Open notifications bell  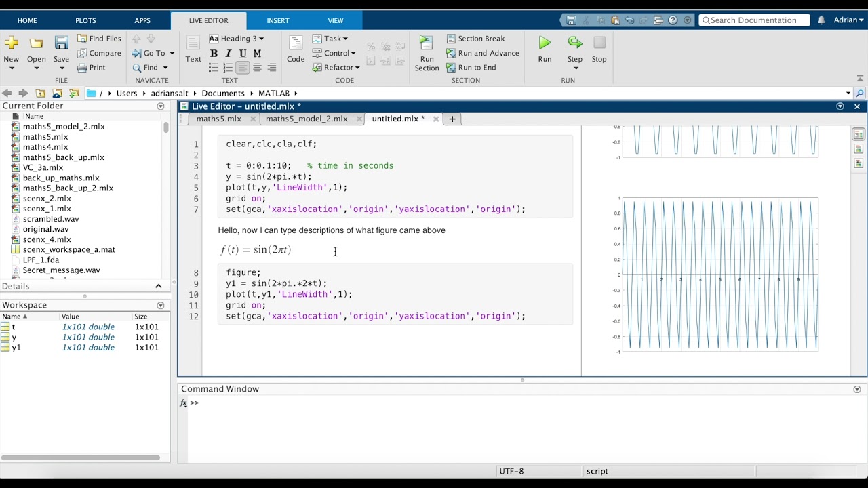[x=821, y=20]
